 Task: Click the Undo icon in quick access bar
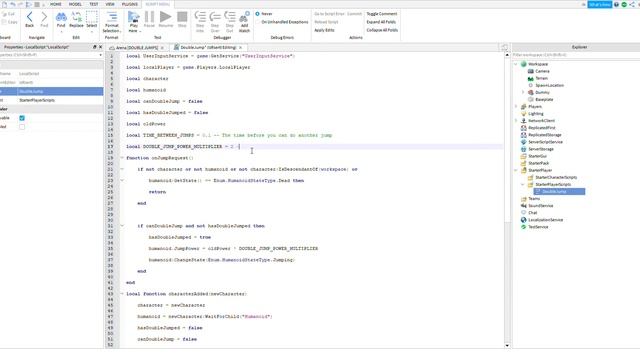(13, 4)
